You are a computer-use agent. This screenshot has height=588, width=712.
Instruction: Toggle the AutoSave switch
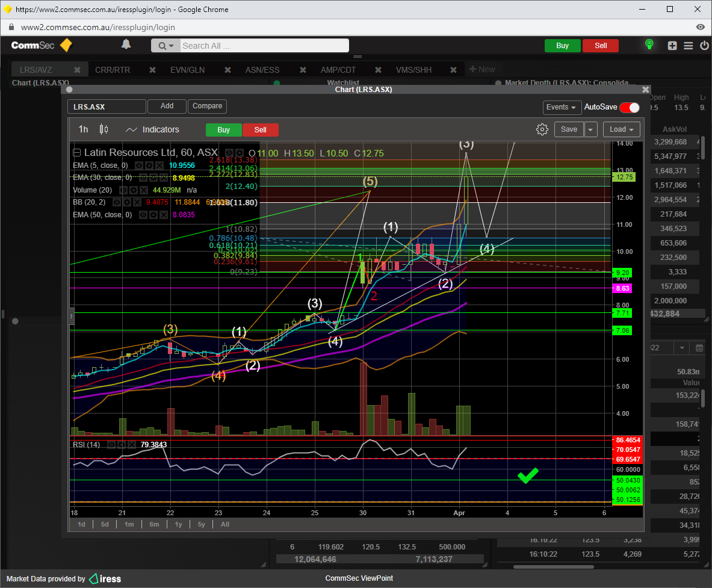(x=630, y=107)
